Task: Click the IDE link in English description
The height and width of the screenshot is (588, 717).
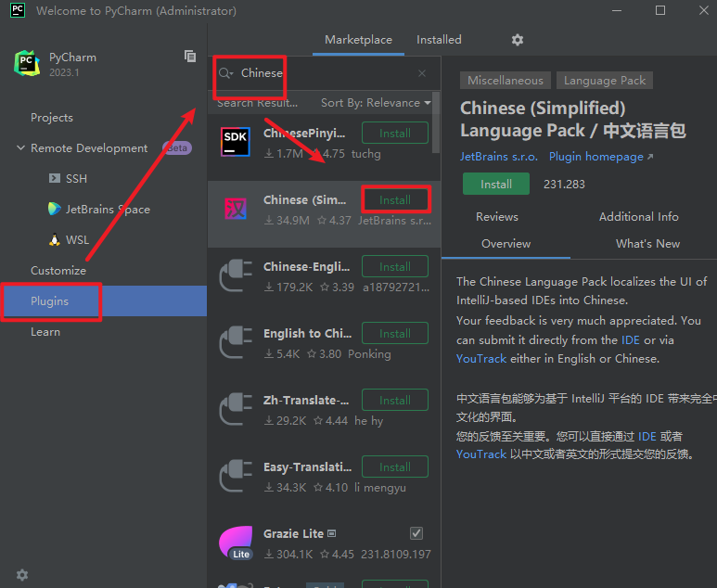Action: tap(630, 340)
